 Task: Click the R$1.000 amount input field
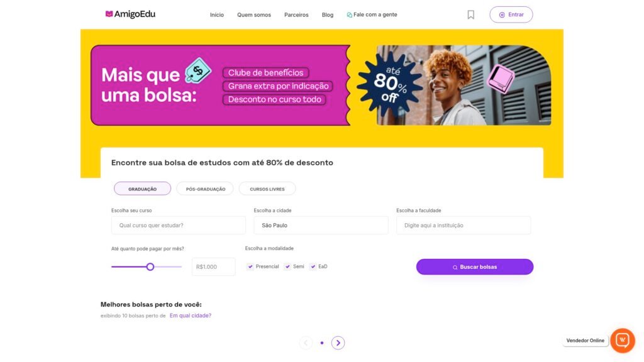point(214,266)
